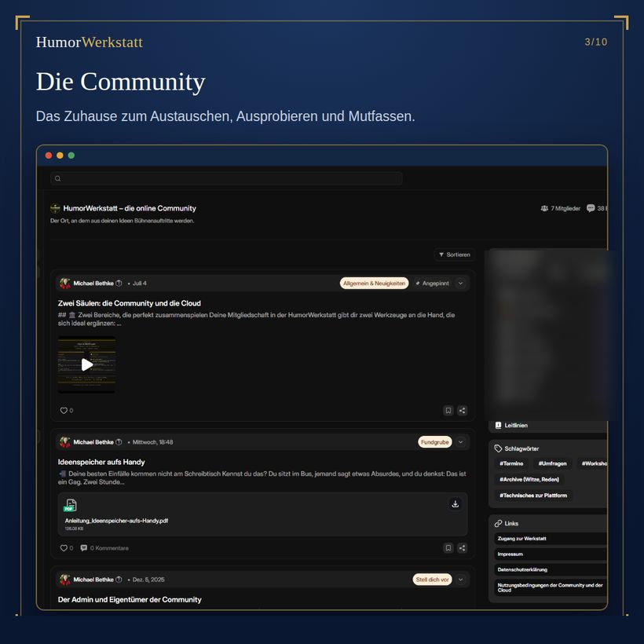Open post titled Zwei Säulen: die Community und die Cloud
The image size is (644, 644).
(130, 303)
